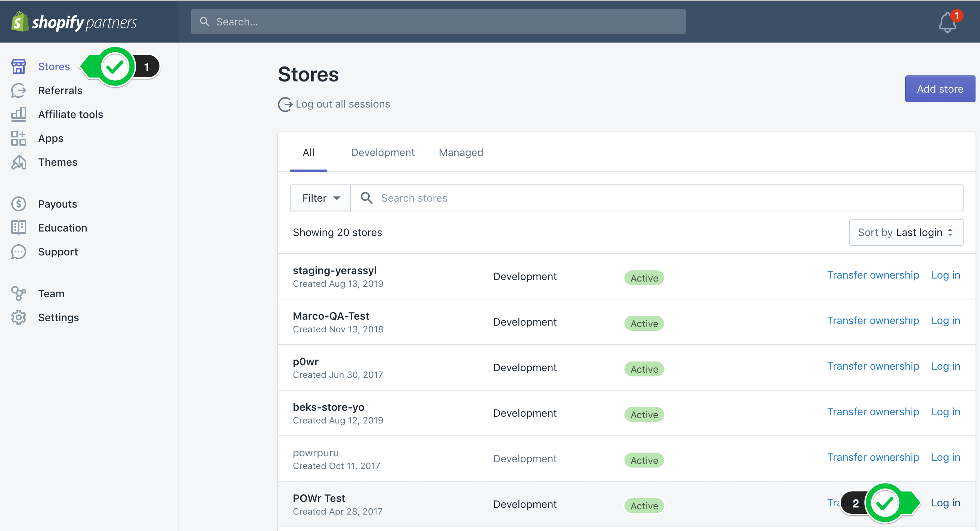The width and height of the screenshot is (980, 531).
Task: Open the Stores section icon in sidebar
Action: click(x=18, y=66)
